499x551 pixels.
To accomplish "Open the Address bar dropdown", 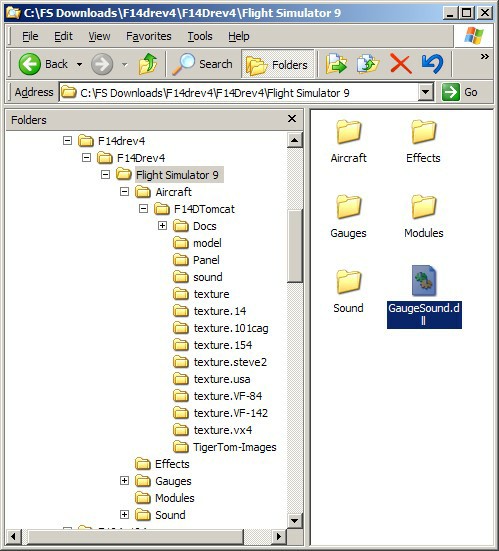I will pyautogui.click(x=426, y=92).
